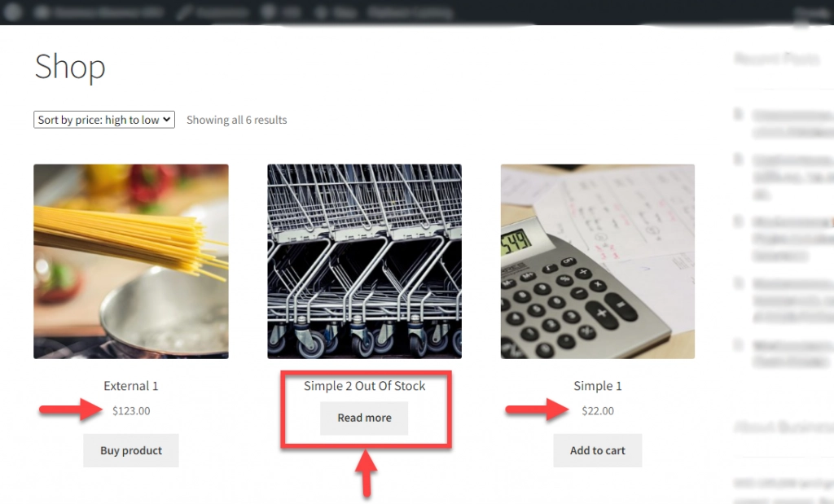Open 'Simple 2 Out Of Stock' product title
Viewport: 834px width, 504px height.
tap(364, 385)
